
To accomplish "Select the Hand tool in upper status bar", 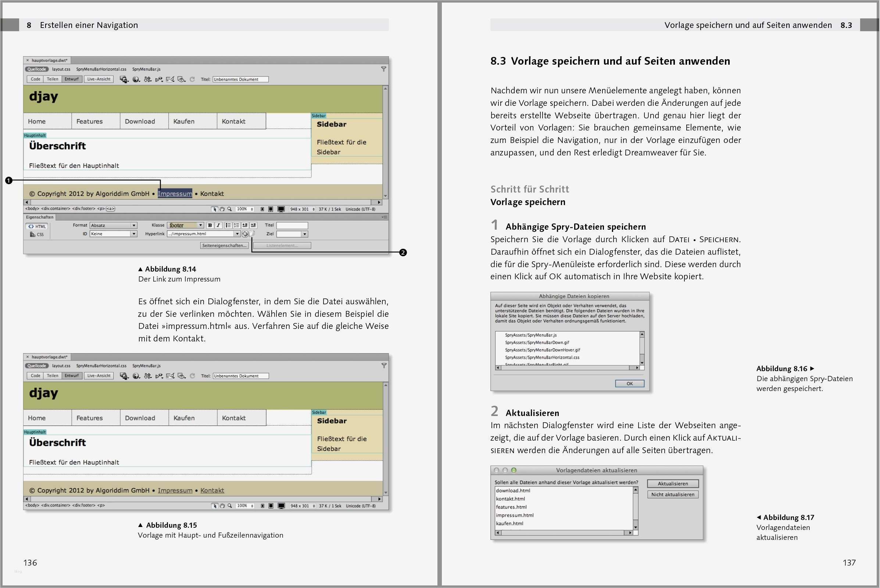I will (222, 209).
